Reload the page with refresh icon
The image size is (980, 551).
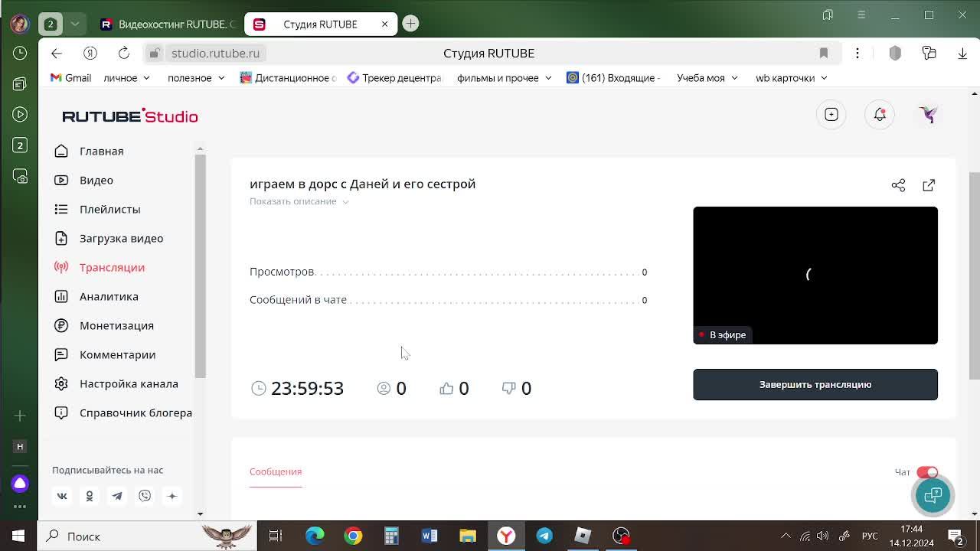(x=123, y=53)
